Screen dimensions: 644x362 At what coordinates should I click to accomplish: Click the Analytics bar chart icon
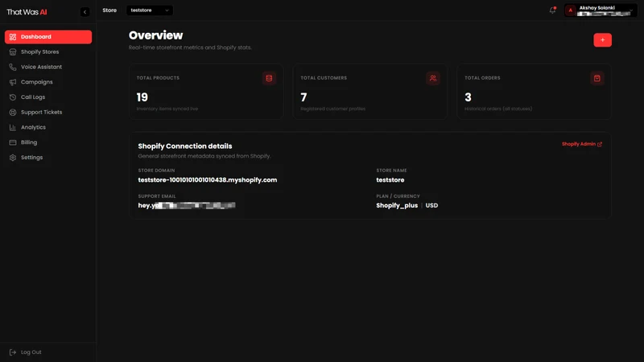(13, 127)
